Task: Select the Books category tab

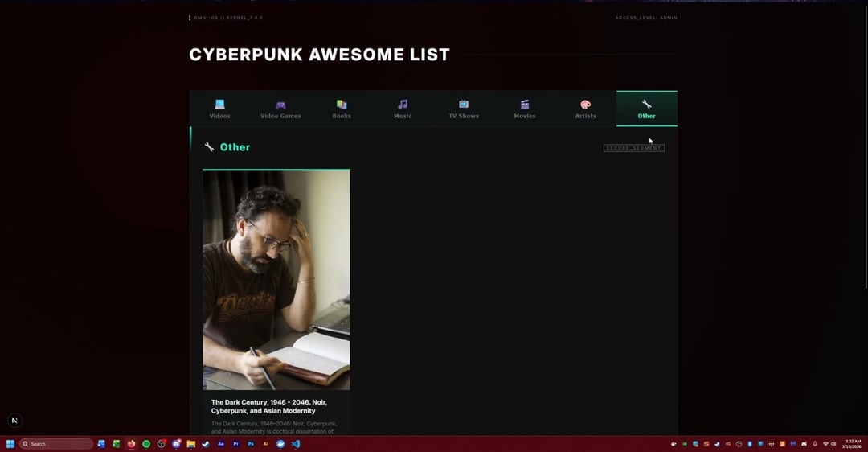Action: pos(342,109)
